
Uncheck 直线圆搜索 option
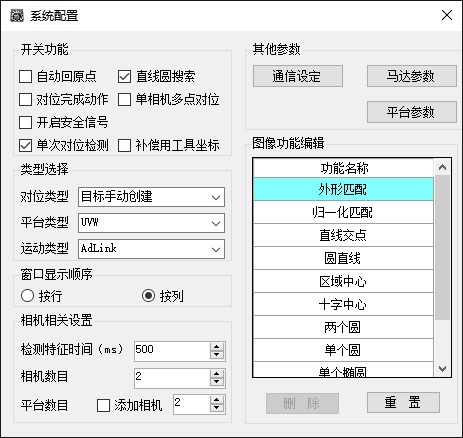click(x=124, y=76)
